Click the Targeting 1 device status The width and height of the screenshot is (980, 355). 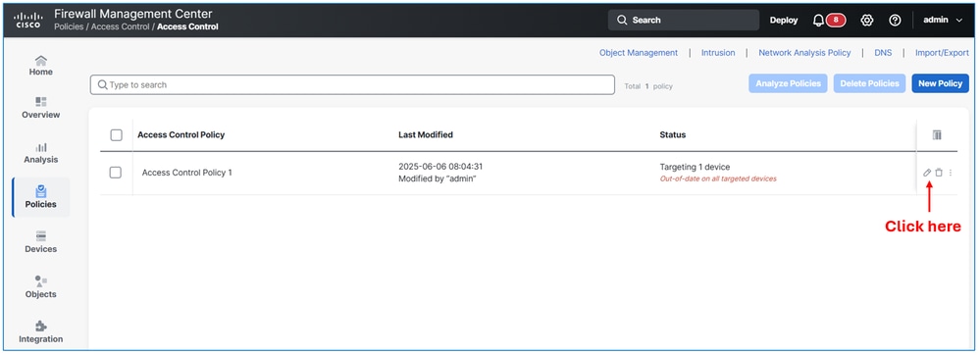click(695, 167)
